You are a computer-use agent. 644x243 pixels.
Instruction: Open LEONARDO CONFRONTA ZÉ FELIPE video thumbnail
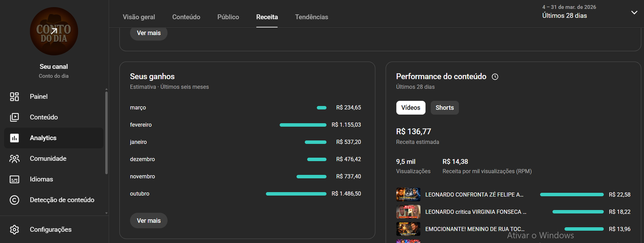[x=408, y=195]
